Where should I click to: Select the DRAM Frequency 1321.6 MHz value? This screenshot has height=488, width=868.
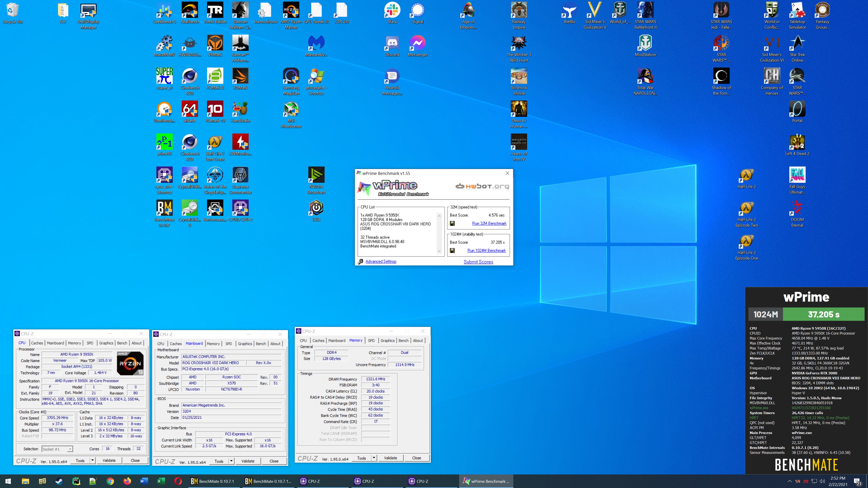(x=375, y=379)
